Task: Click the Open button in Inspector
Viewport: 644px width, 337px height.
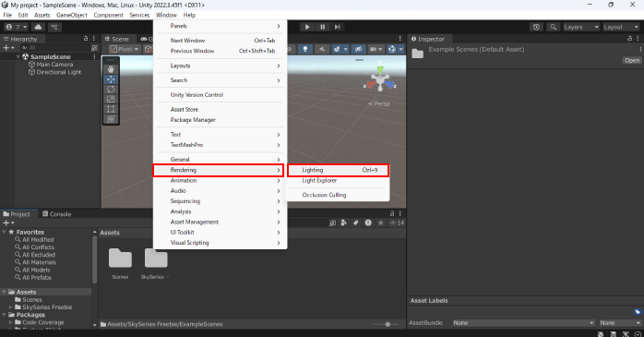Action: click(632, 60)
